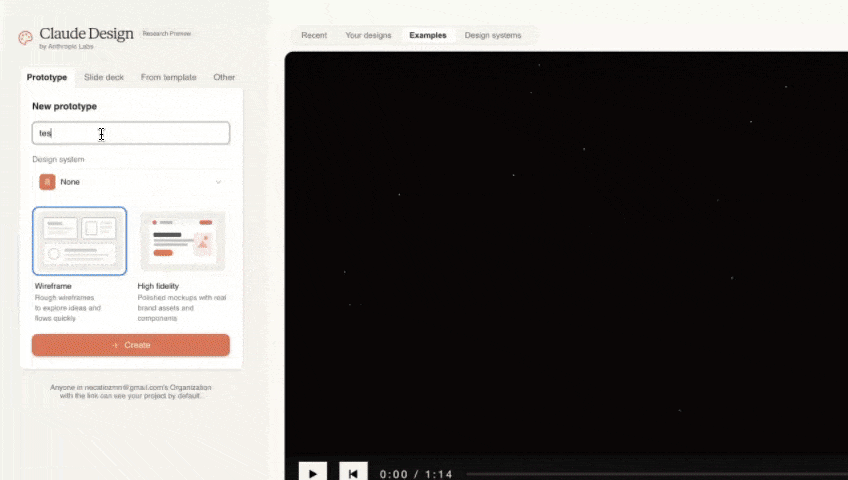Switch to the Prototype tab

[x=47, y=77]
